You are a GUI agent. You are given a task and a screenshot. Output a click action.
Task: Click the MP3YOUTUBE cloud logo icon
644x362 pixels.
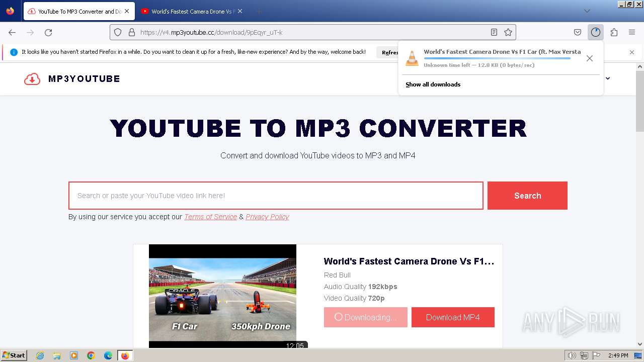point(32,79)
